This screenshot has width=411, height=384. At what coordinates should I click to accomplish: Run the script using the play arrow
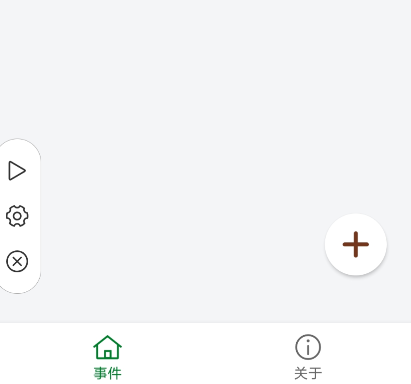17,171
